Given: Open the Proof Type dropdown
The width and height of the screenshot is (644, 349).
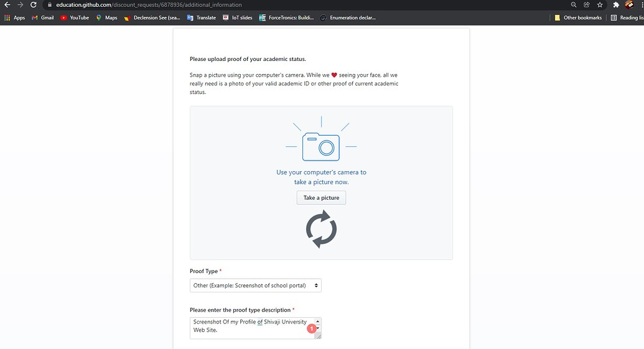Looking at the screenshot, I should pyautogui.click(x=256, y=286).
